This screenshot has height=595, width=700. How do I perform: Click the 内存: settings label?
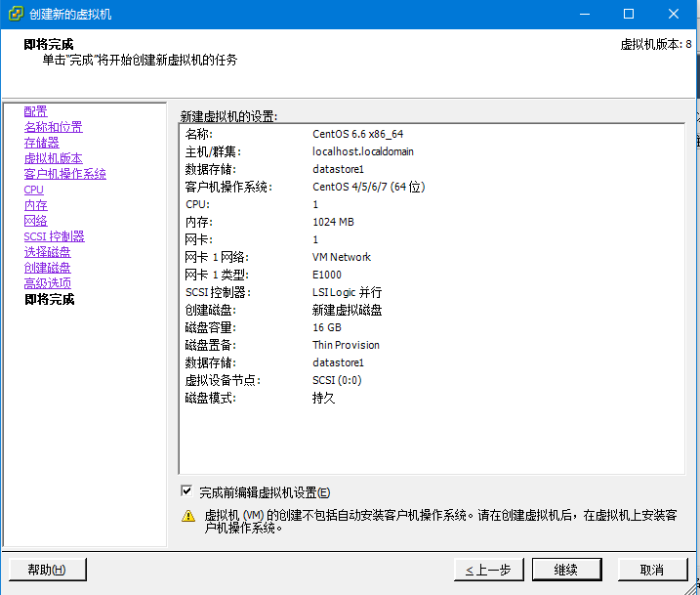[x=199, y=222]
